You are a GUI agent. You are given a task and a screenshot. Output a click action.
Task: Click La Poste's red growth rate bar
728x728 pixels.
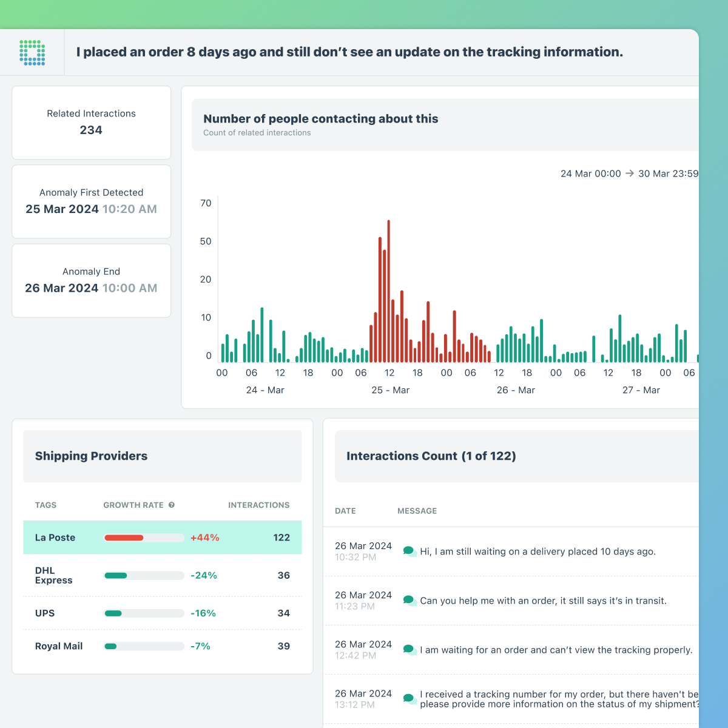(x=124, y=538)
